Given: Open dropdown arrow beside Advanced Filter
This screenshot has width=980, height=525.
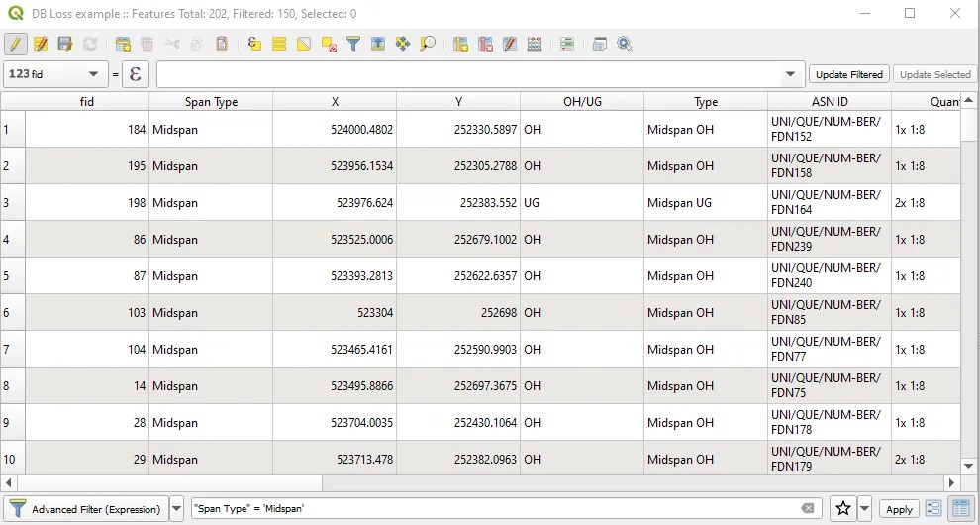Looking at the screenshot, I should [177, 508].
